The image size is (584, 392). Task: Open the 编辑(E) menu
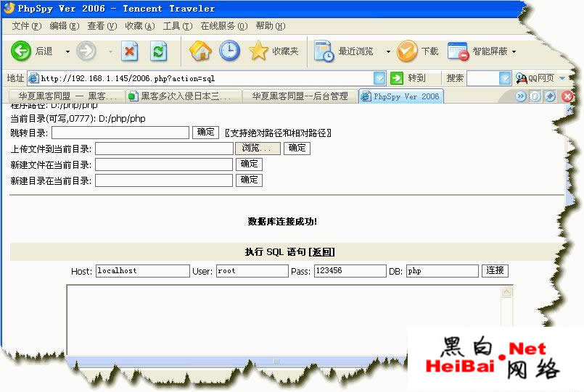(65, 26)
